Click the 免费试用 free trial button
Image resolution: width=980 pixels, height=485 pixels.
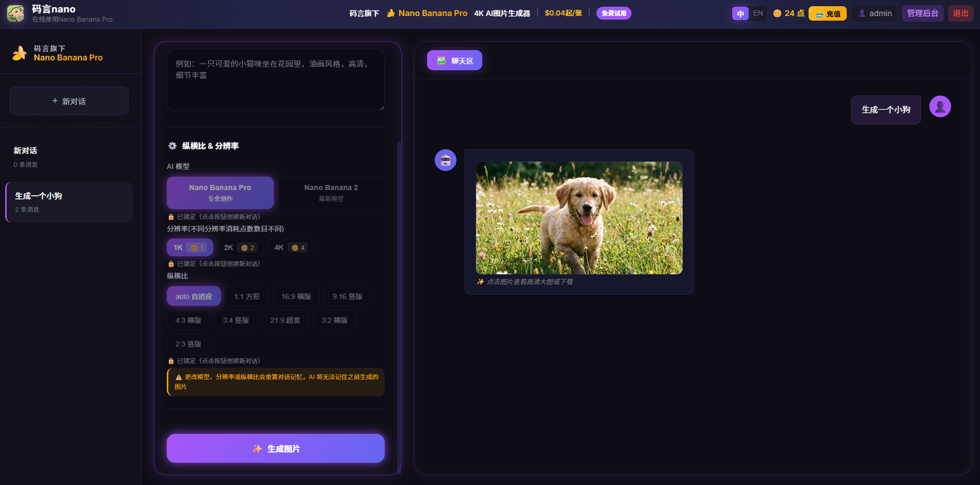(x=614, y=13)
